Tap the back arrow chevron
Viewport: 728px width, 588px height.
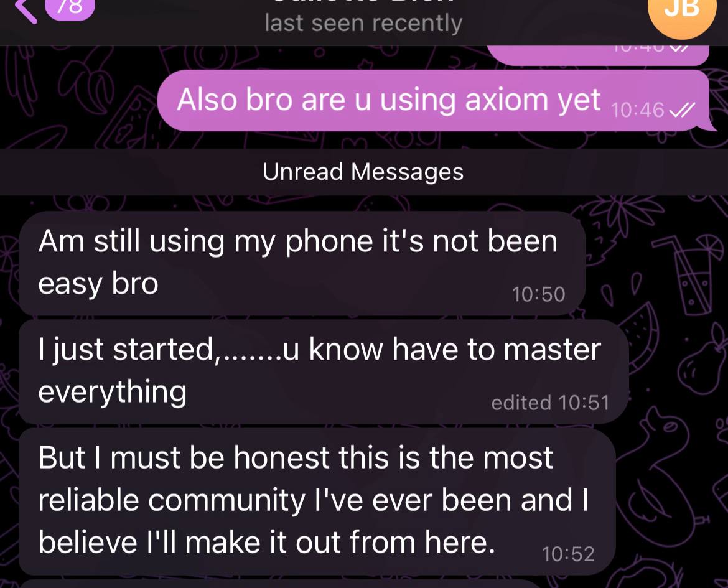tap(26, 10)
